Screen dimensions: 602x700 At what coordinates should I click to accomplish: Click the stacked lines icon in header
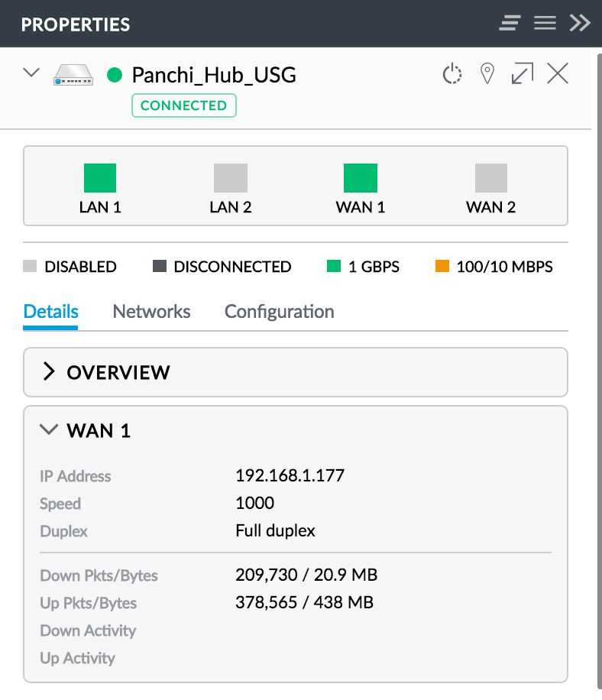coord(510,24)
